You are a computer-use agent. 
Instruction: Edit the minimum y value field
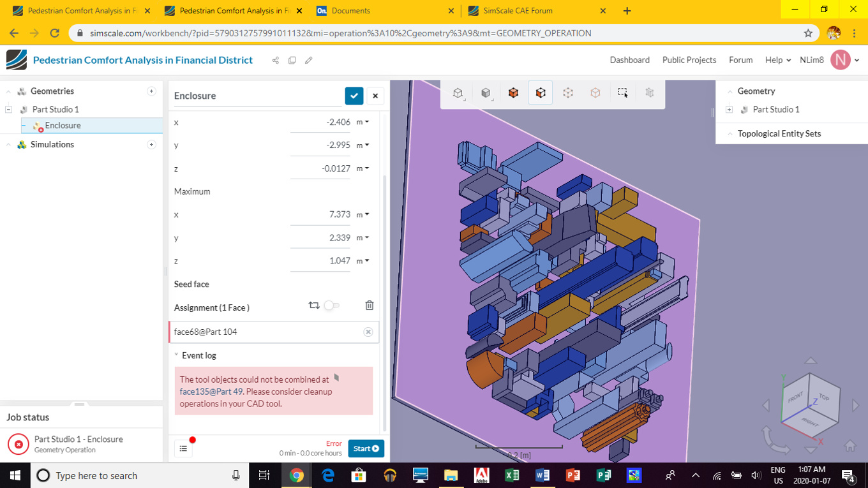coord(320,145)
